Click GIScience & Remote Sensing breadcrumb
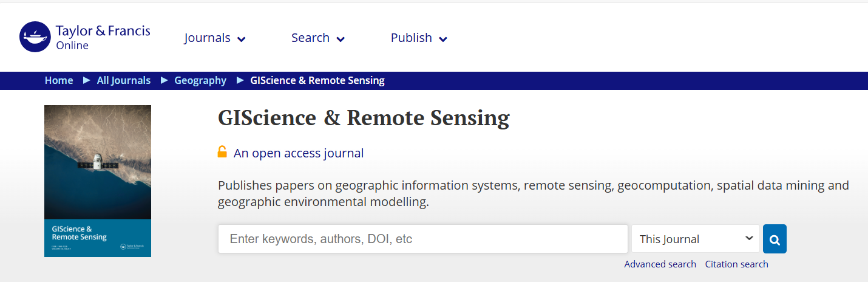The height and width of the screenshot is (282, 868). (317, 80)
